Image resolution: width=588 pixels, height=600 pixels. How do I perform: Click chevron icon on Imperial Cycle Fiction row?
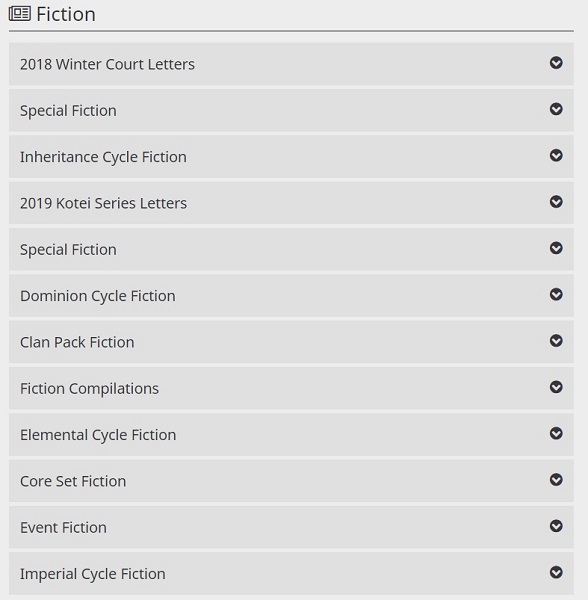[556, 572]
